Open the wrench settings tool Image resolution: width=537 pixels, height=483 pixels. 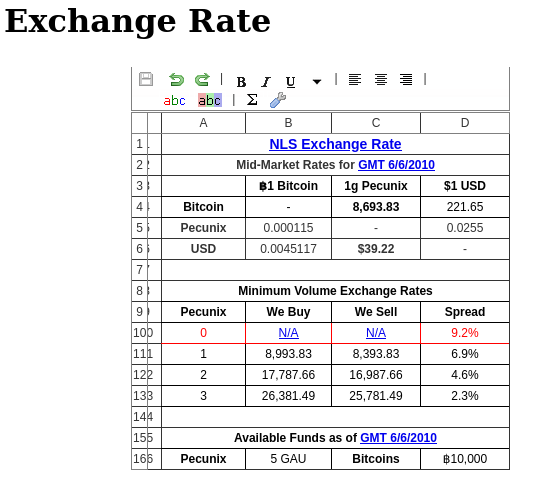[x=278, y=100]
